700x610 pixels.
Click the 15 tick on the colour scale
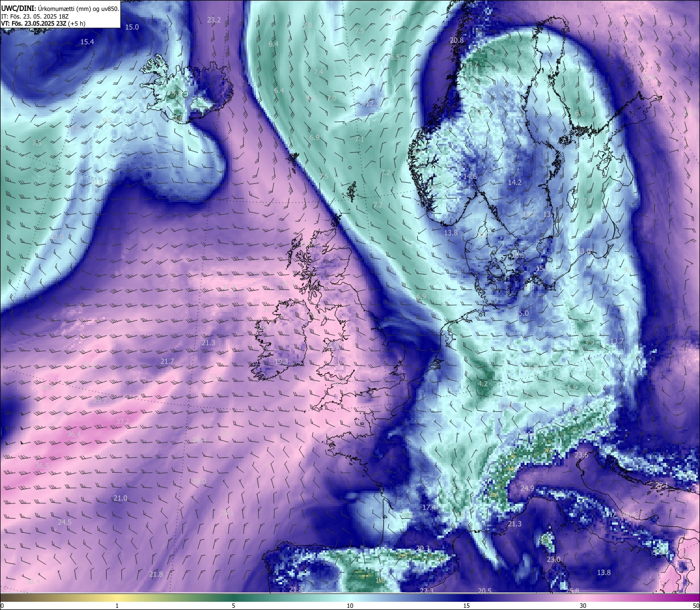pos(466,605)
